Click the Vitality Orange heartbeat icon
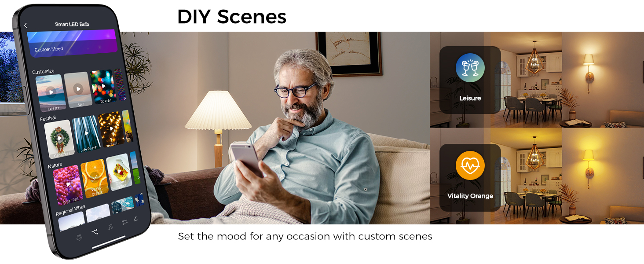This screenshot has width=644, height=264. click(470, 165)
